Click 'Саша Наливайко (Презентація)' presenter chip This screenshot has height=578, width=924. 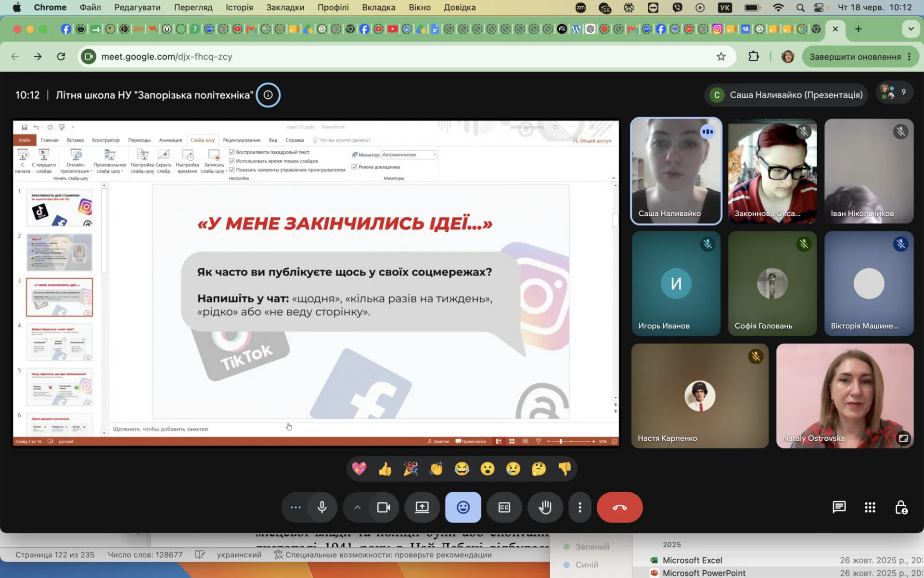click(786, 95)
